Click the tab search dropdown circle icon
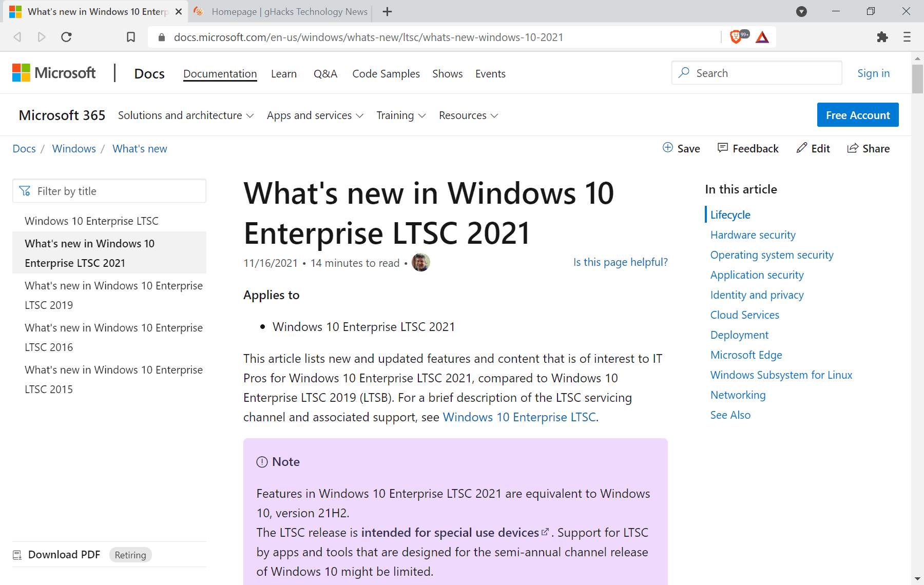Screen dimensions: 924x585 coord(801,11)
